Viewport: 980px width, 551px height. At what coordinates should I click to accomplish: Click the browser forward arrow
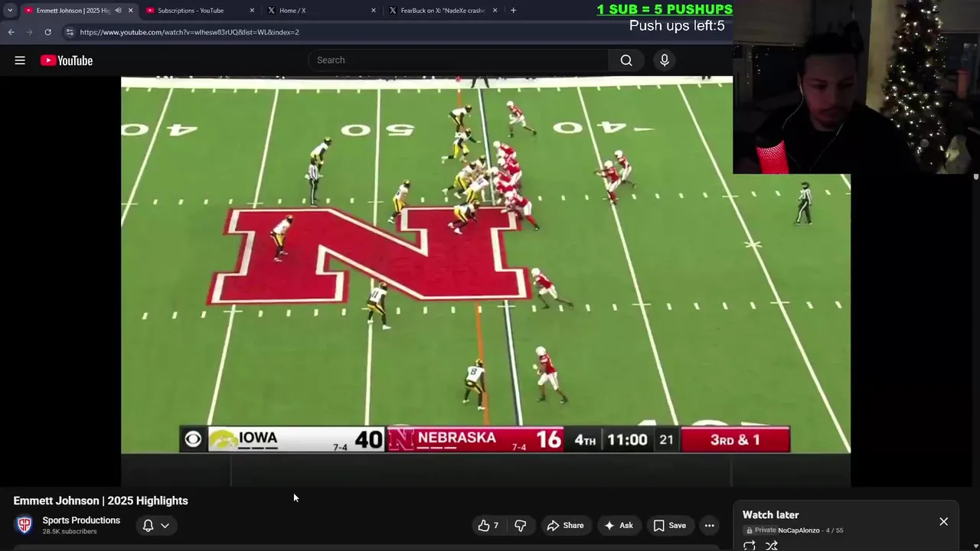point(29,32)
